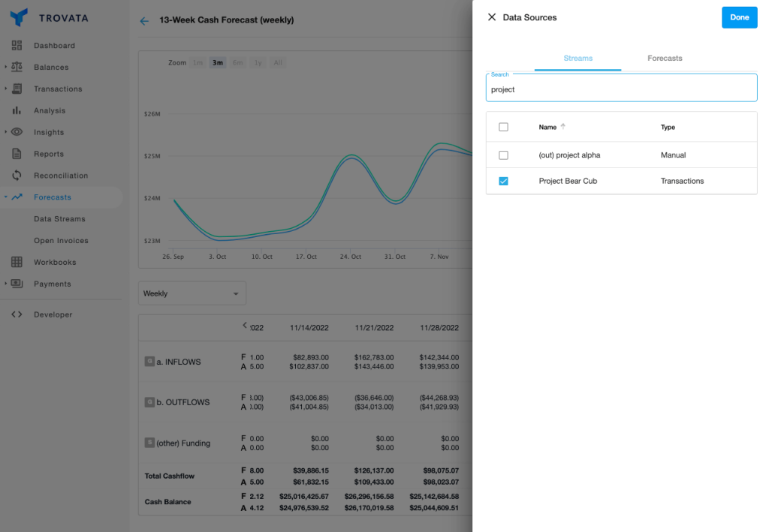Close the Data Sources panel
769x532 pixels.
click(x=492, y=17)
